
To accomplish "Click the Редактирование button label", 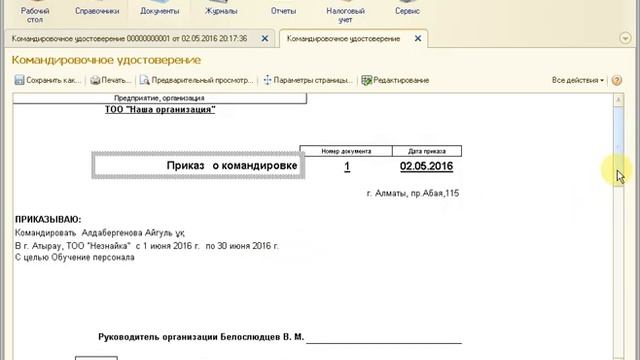I will point(401,80).
